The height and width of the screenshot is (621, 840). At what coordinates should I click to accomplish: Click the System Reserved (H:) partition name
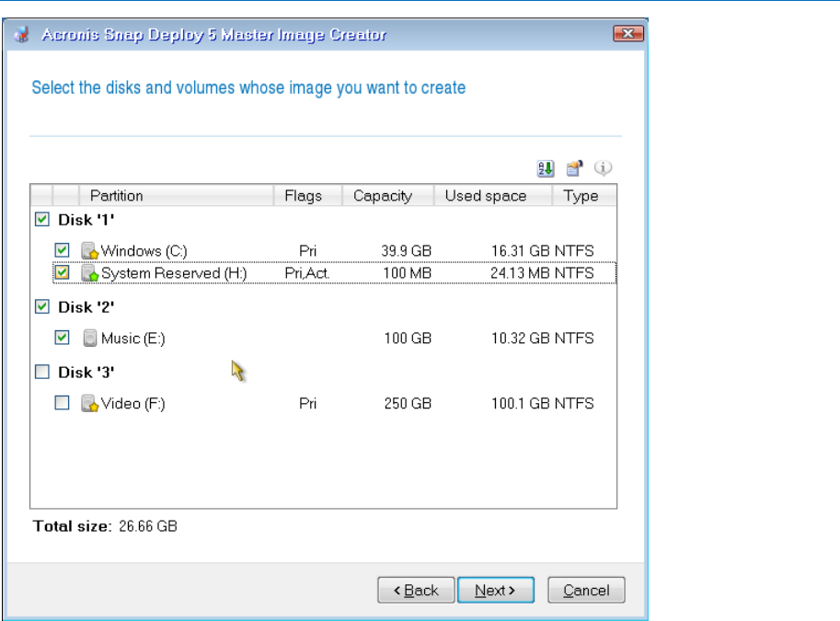point(174,274)
